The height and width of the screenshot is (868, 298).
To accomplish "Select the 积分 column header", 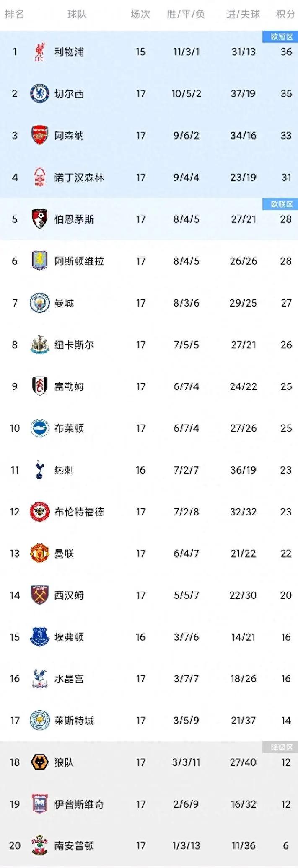I will click(x=285, y=14).
